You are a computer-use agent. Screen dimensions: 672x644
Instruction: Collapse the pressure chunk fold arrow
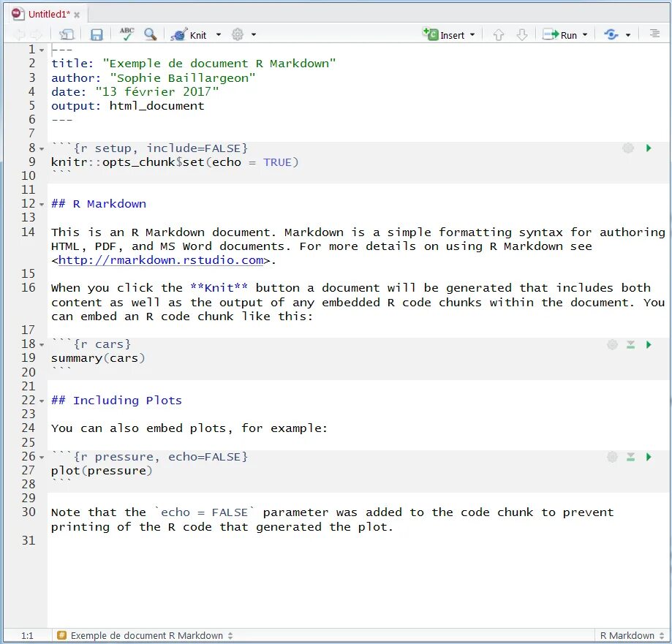pyautogui.click(x=42, y=457)
